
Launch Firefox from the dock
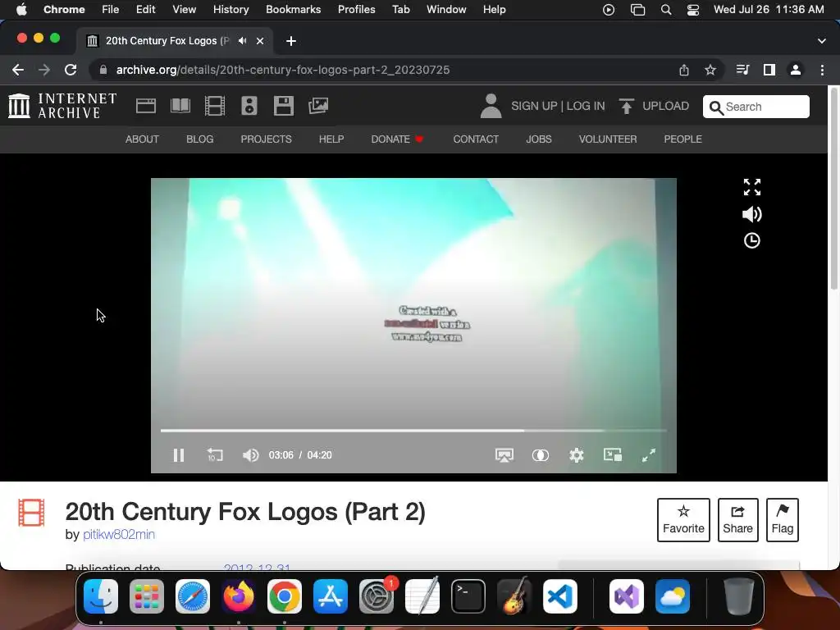(239, 596)
